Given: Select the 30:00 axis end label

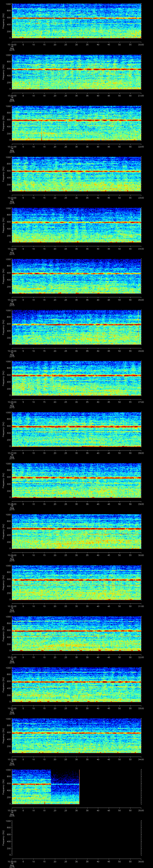Looking at the screenshot, I should [x=141, y=555].
